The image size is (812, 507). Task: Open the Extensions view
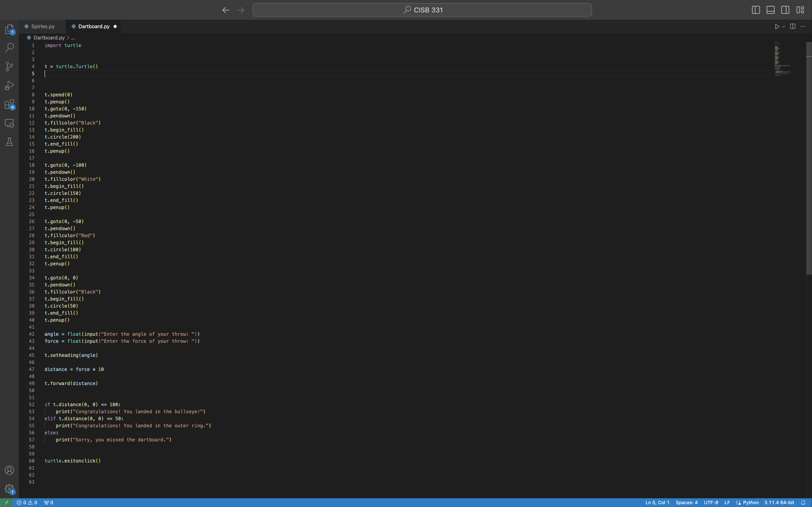click(9, 104)
